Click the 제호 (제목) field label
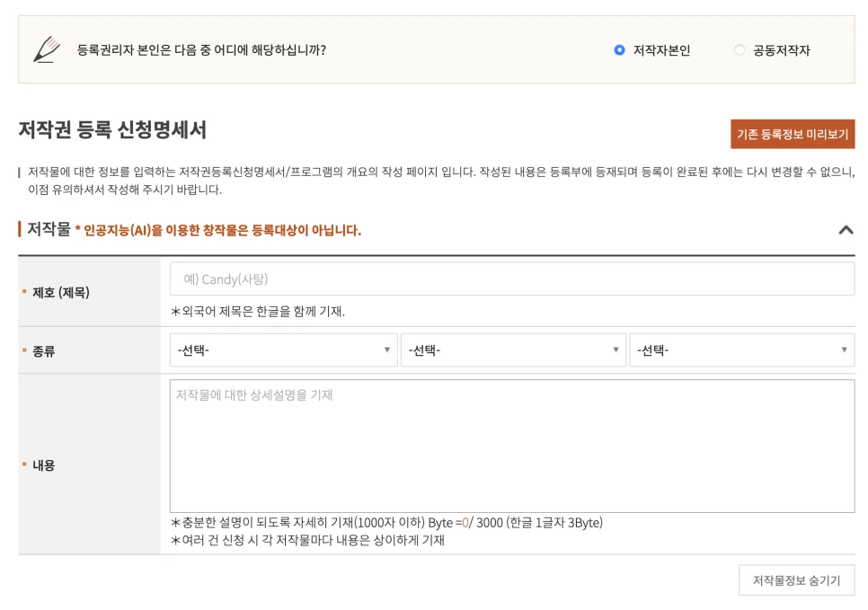Viewport: 868px width, 610px height. tap(61, 292)
